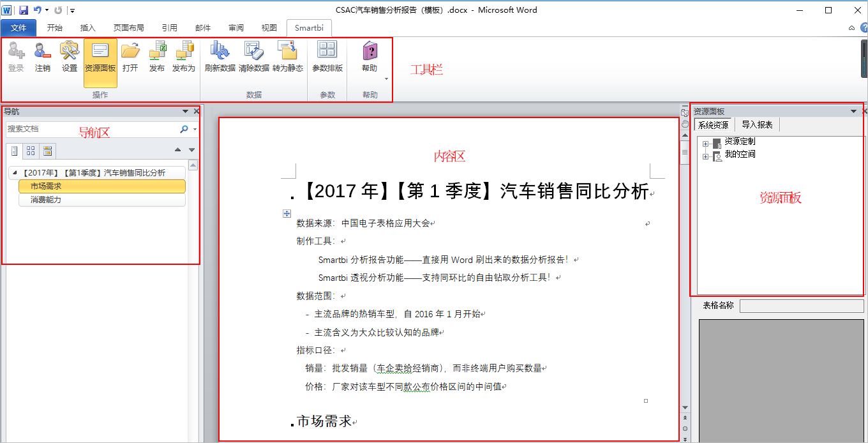Viewport: 868px width, 443px height.
Task: Switch to the 邮件 Mailings tab
Action: point(203,28)
